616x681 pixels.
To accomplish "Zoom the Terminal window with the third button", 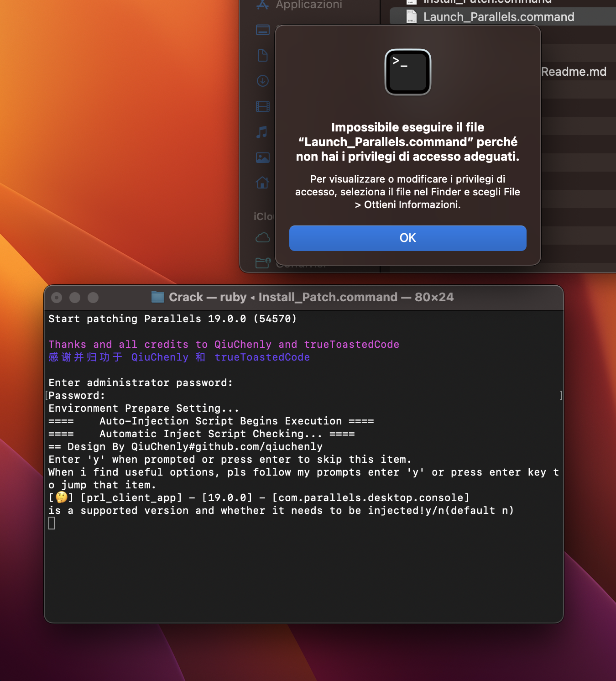I will pos(93,298).
